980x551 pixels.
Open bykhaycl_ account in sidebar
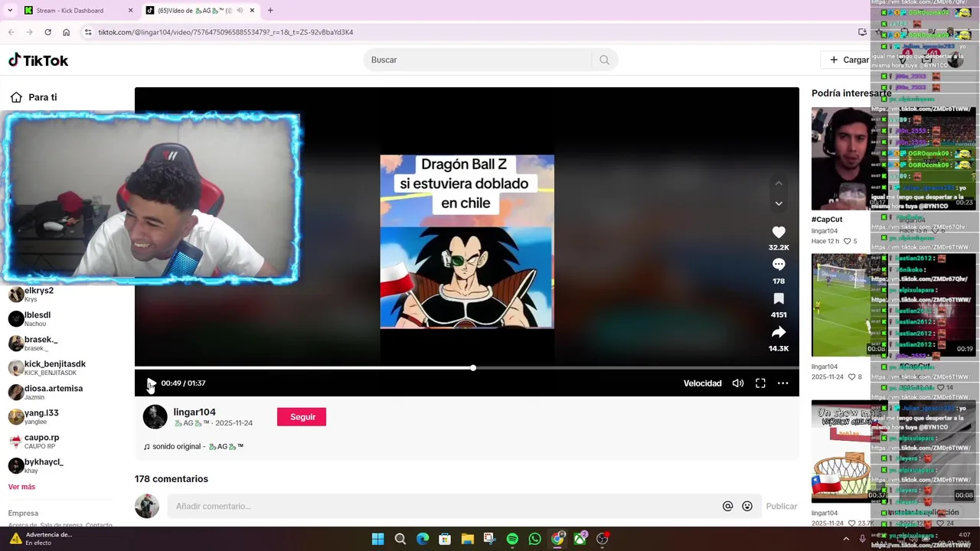point(35,465)
